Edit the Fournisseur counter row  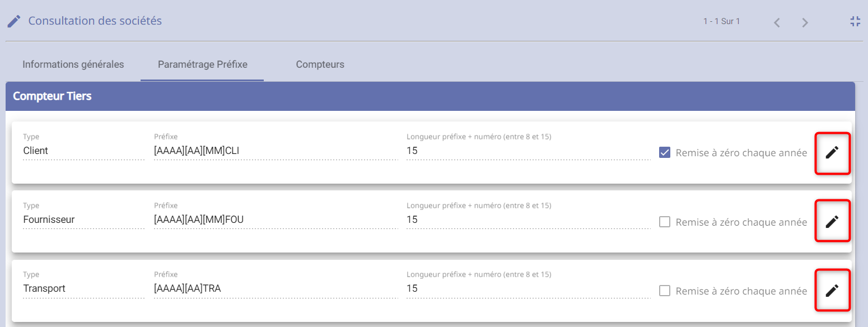832,222
